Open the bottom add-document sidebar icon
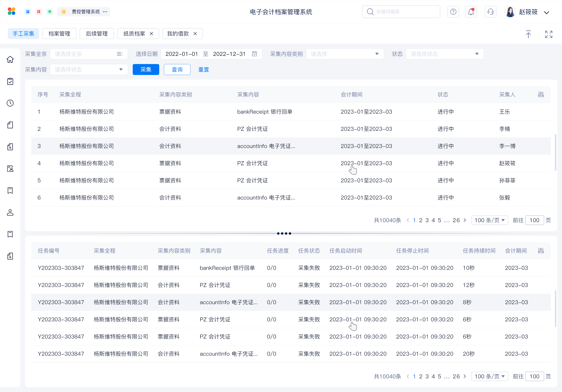Image resolution: width=562 pixels, height=392 pixels. click(x=10, y=256)
